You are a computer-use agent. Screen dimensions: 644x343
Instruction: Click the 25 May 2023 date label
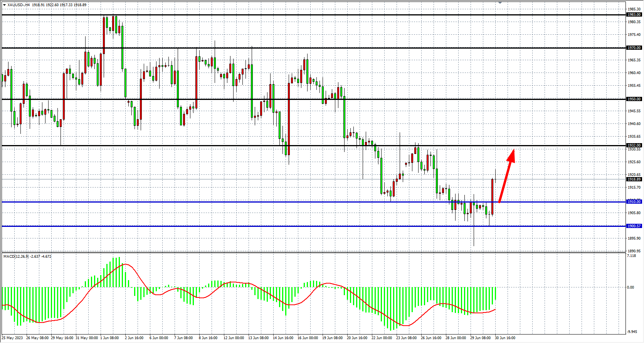[x=12, y=338]
